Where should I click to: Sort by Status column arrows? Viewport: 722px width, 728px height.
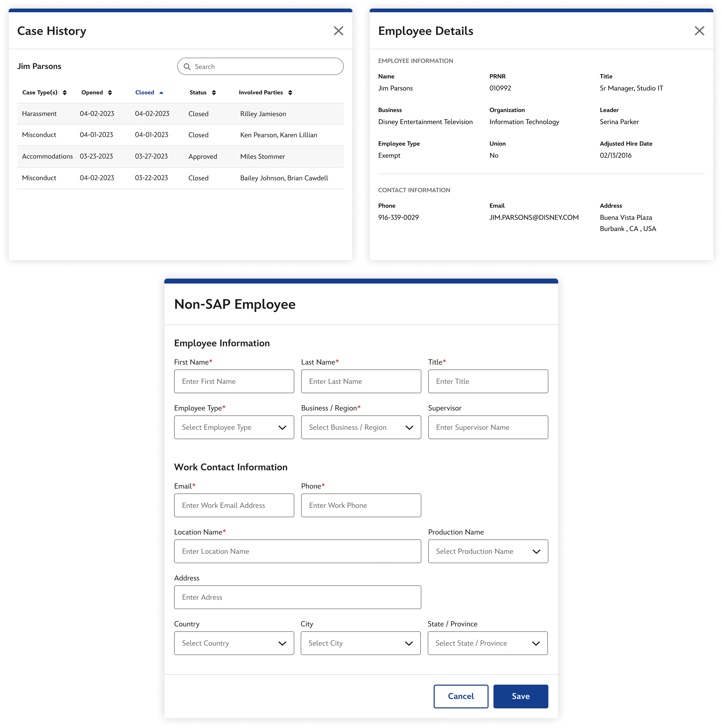(214, 93)
